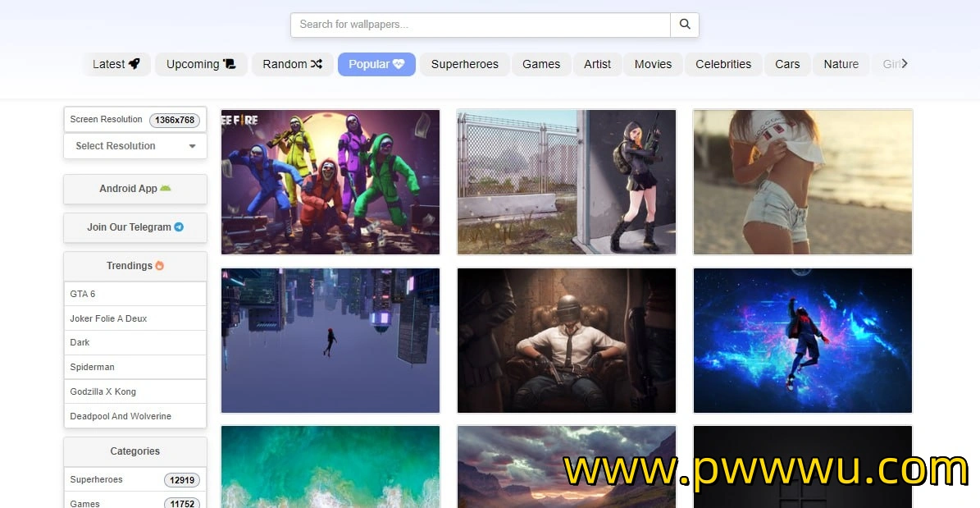The image size is (980, 508).
Task: Open the GTA 6 trending link
Action: pyautogui.click(x=135, y=294)
